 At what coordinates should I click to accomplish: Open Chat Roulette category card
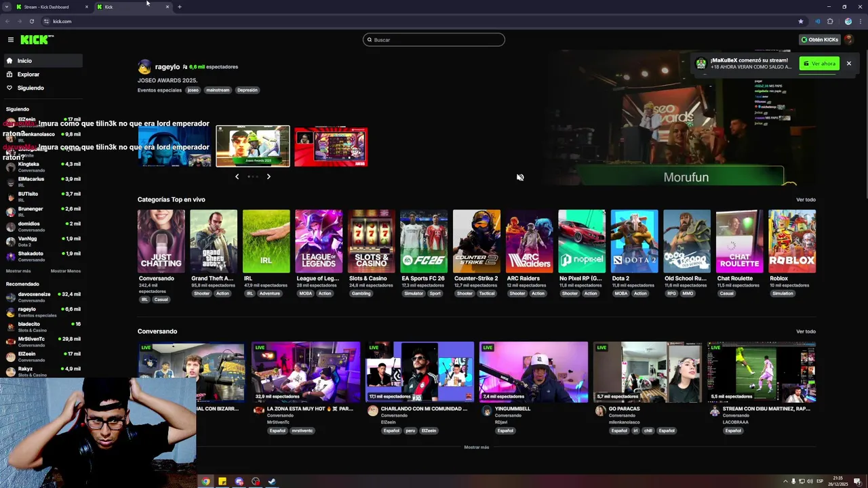coord(739,242)
